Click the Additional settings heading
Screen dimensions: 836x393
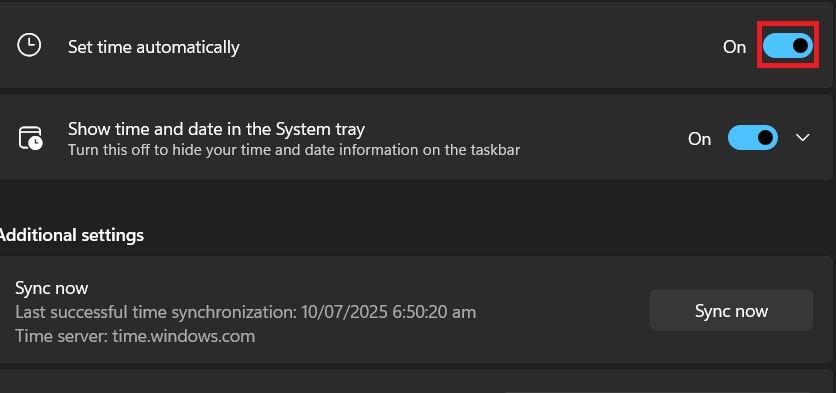pos(71,235)
